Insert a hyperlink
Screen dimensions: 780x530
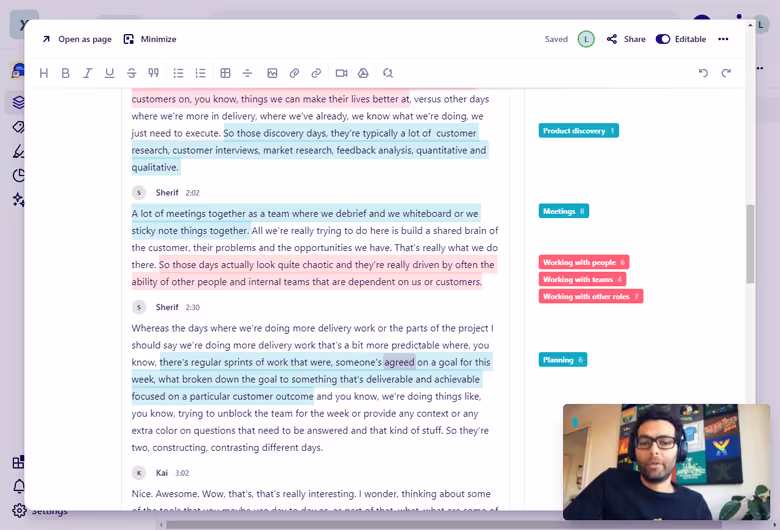pyautogui.click(x=316, y=73)
